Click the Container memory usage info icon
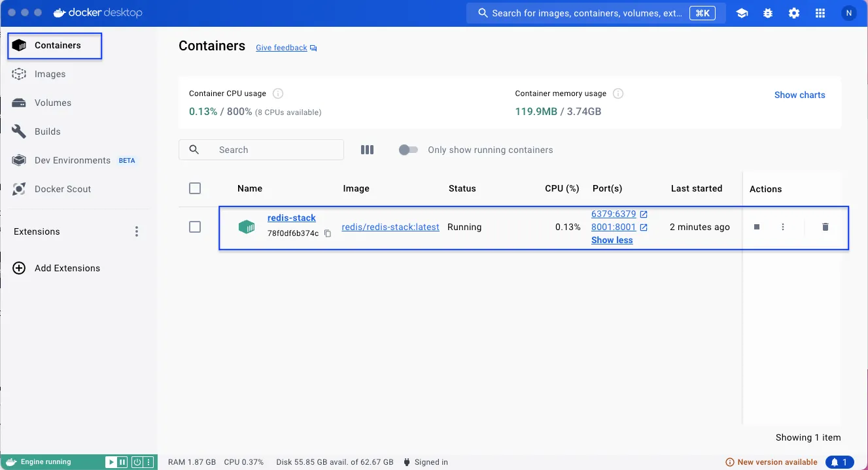 click(618, 93)
